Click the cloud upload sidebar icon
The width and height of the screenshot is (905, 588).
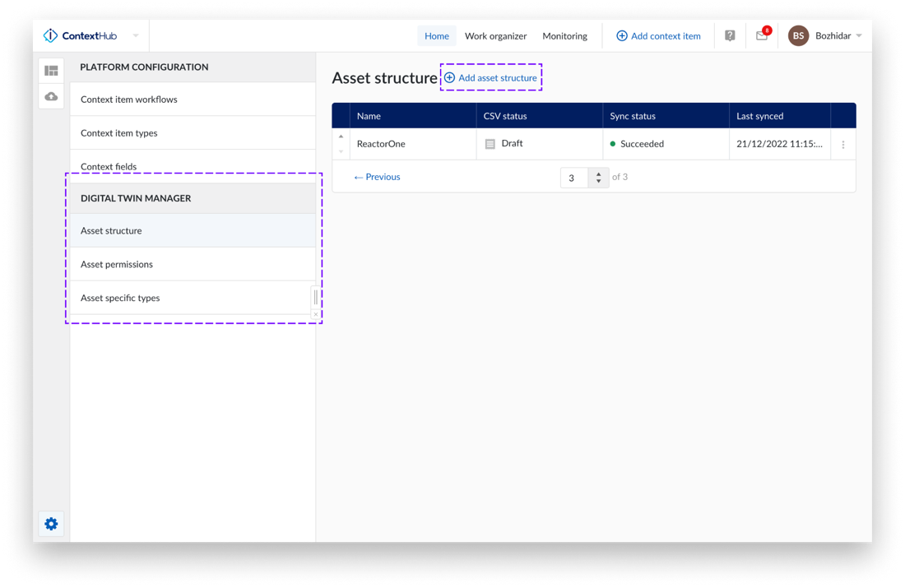click(x=51, y=96)
